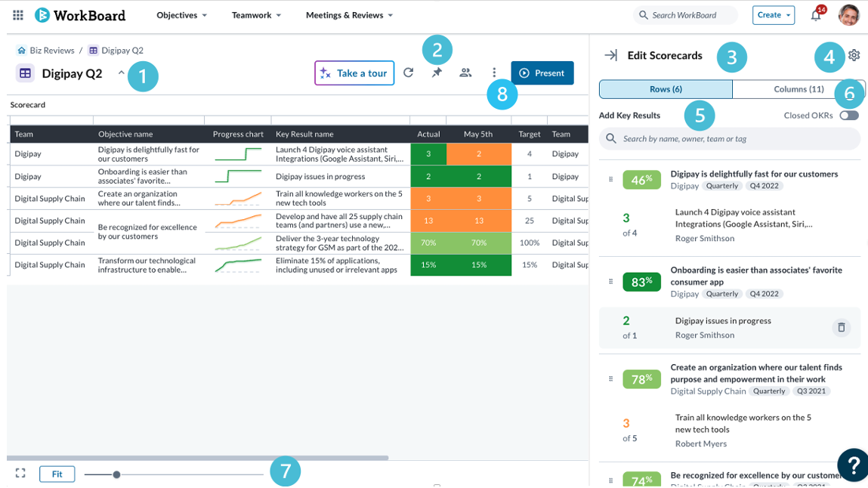Go to Biz Reviews breadcrumb
The image size is (868, 488).
click(51, 51)
